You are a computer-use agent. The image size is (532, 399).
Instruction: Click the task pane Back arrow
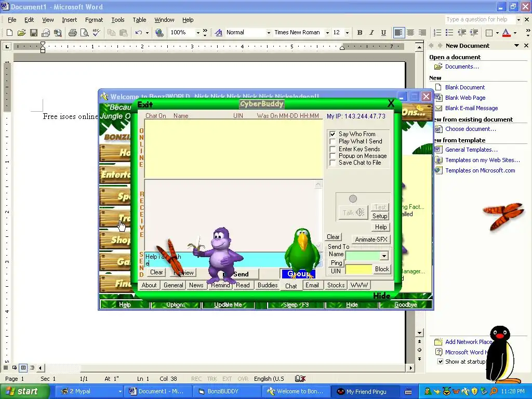pyautogui.click(x=431, y=46)
